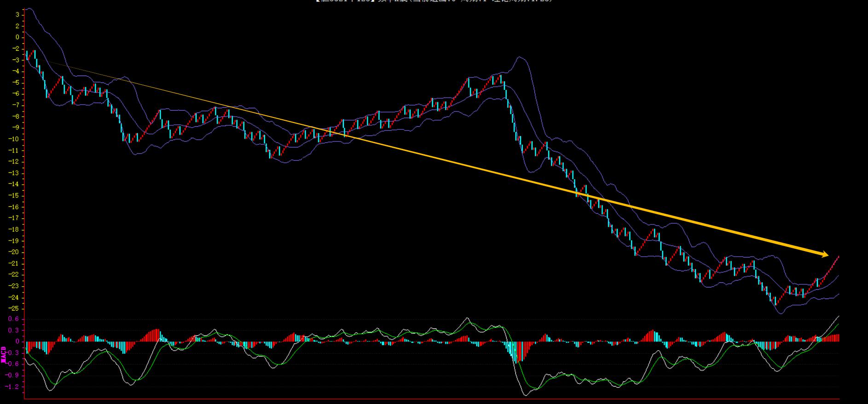Click the white MACD line's lowest trough
Image resolution: width=868 pixels, height=404 pixels.
click(x=526, y=395)
